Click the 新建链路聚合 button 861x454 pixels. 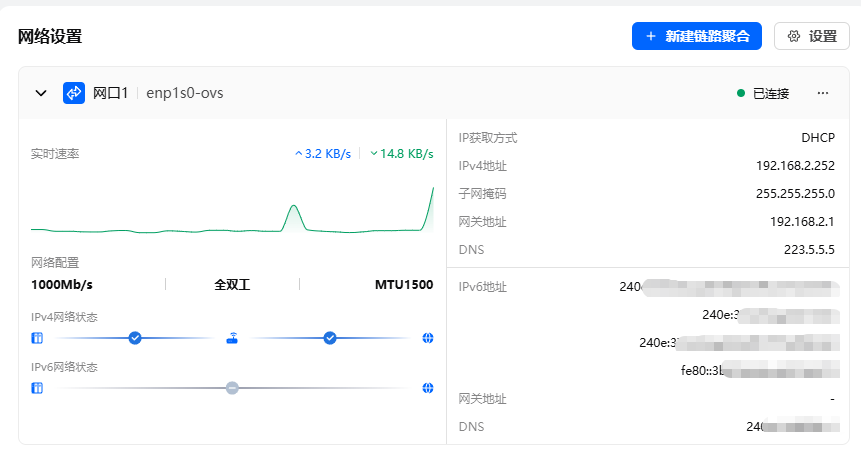point(696,36)
